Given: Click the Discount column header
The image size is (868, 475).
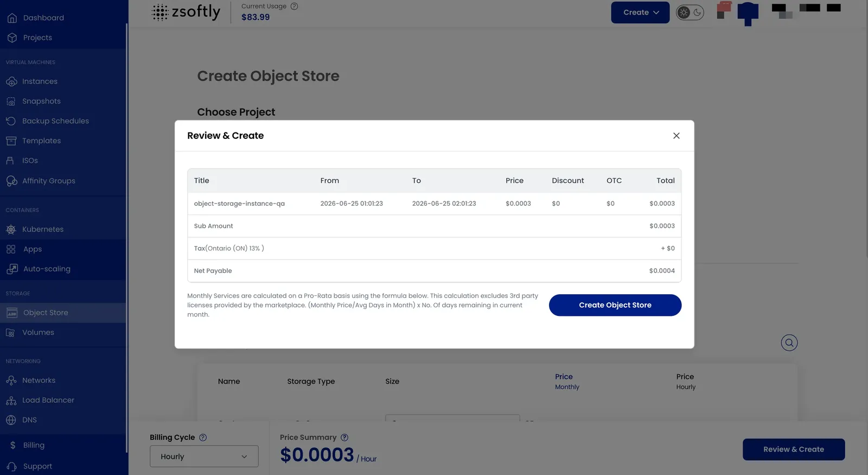Looking at the screenshot, I should pyautogui.click(x=568, y=181).
